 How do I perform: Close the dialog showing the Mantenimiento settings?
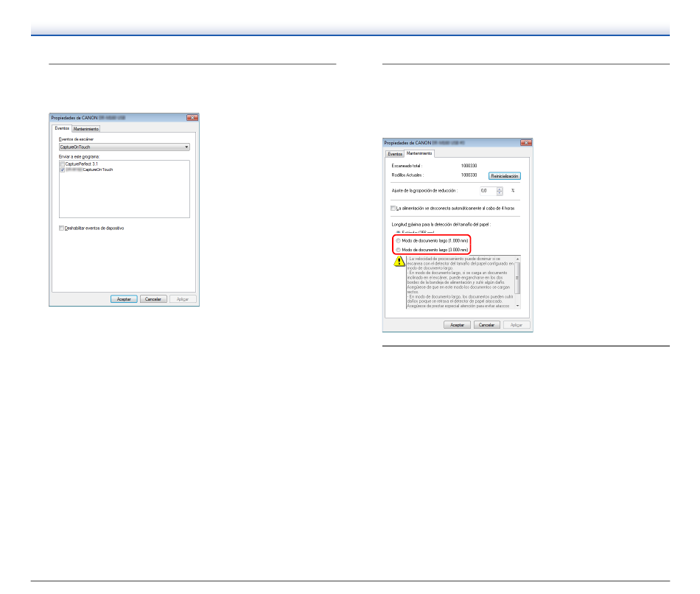(x=526, y=143)
